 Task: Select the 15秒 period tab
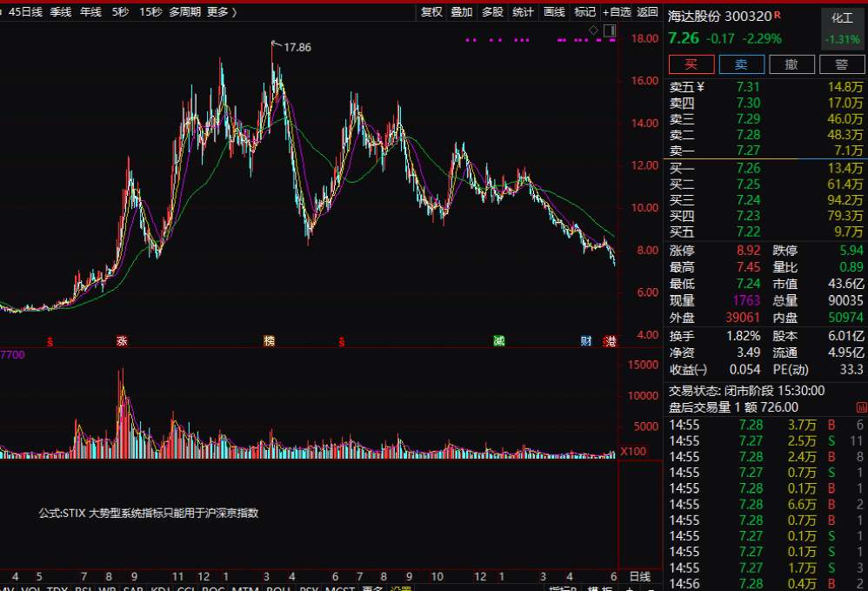click(150, 11)
